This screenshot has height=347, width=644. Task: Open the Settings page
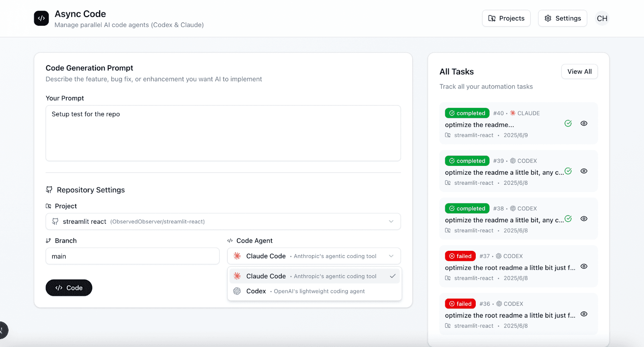tap(562, 18)
